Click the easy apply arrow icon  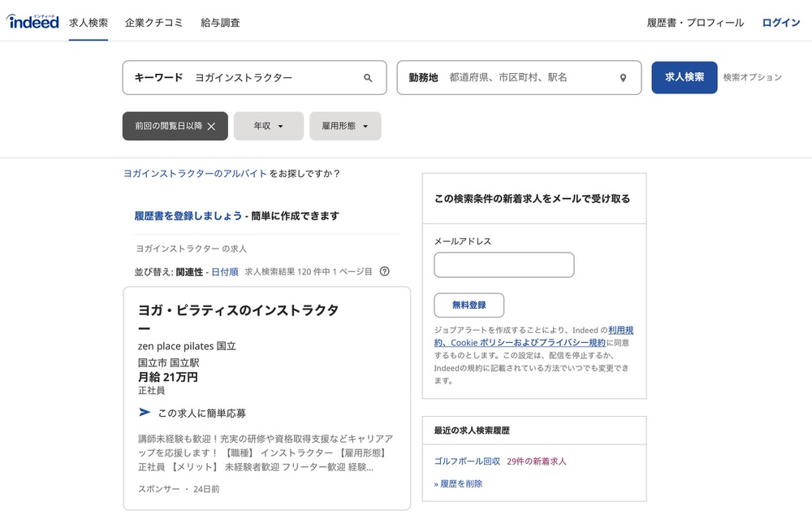pyautogui.click(x=145, y=413)
